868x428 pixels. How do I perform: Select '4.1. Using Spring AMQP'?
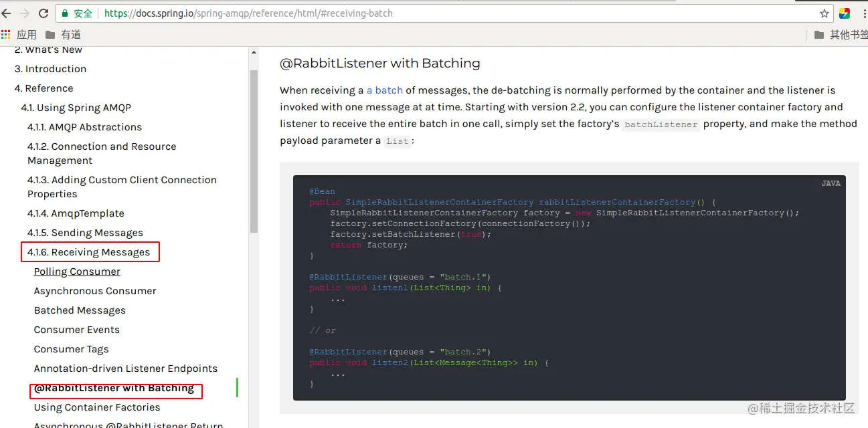(x=76, y=108)
